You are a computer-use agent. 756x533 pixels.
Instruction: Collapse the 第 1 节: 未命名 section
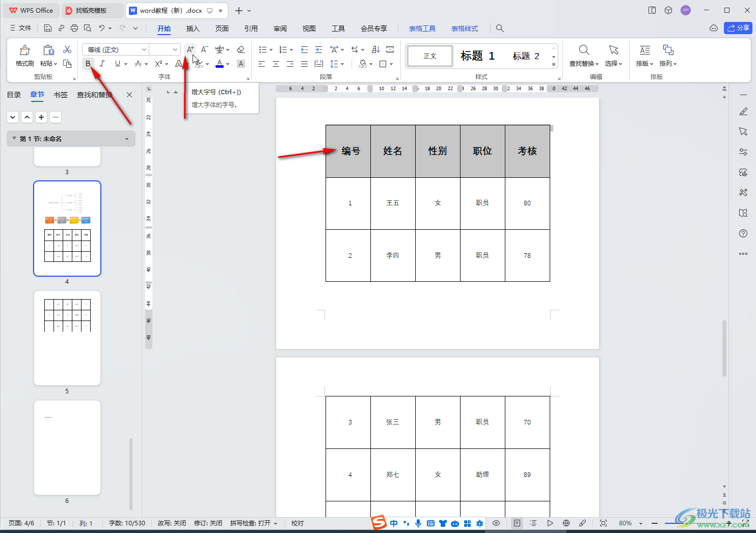pyautogui.click(x=14, y=139)
